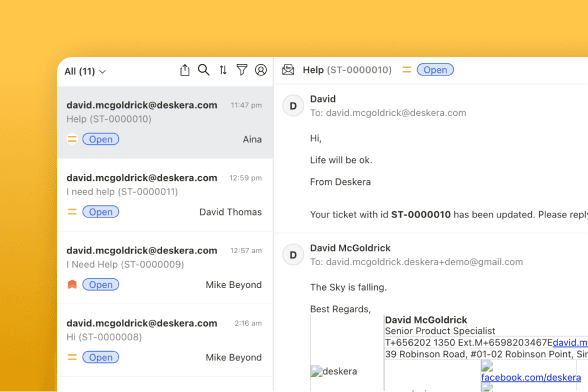Click Open status badge on ST-0000011 row
Image resolution: width=588 pixels, height=392 pixels.
[100, 212]
